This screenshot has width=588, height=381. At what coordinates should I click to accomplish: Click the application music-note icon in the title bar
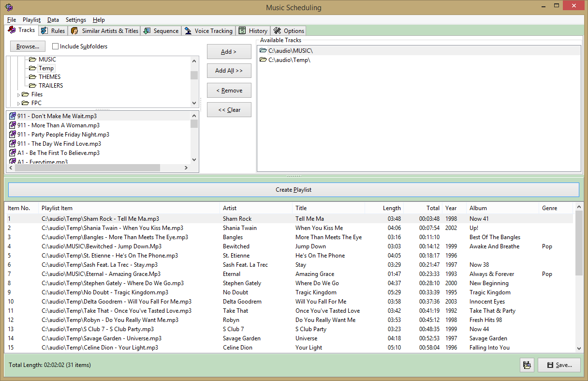[9, 7]
